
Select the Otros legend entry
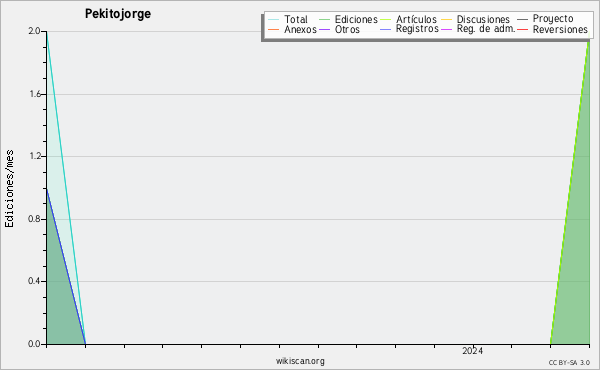tap(339, 29)
